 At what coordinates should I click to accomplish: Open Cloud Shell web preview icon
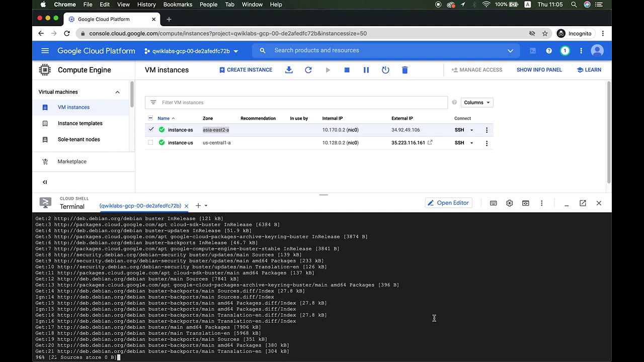pyautogui.click(x=526, y=203)
